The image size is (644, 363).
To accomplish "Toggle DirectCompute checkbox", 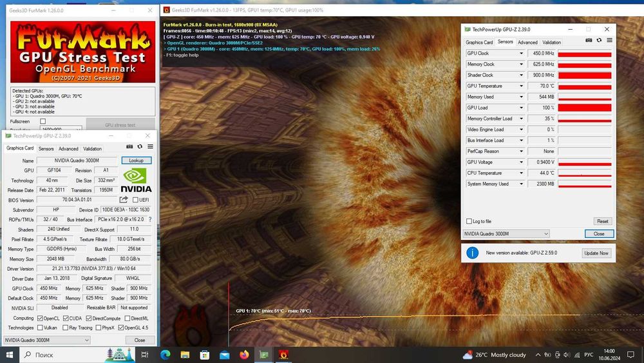I will coord(89,319).
